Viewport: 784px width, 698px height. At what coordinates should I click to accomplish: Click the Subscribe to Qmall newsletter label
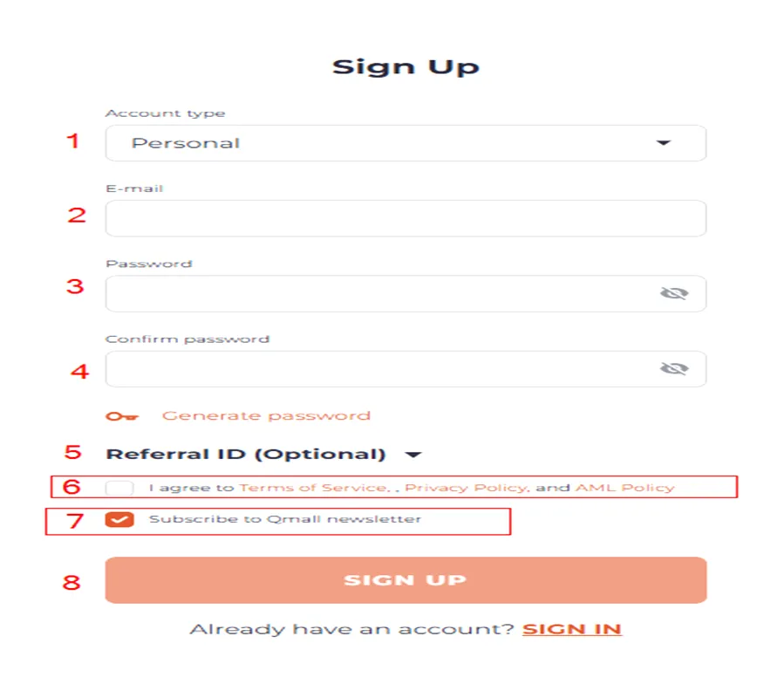(x=285, y=519)
